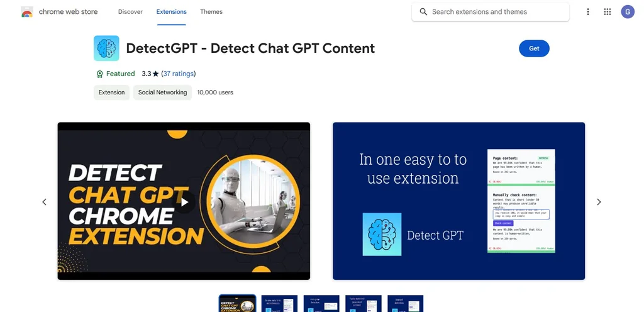Click the Social Networking category chip
Screen dimensions: 644x312
pyautogui.click(x=163, y=92)
